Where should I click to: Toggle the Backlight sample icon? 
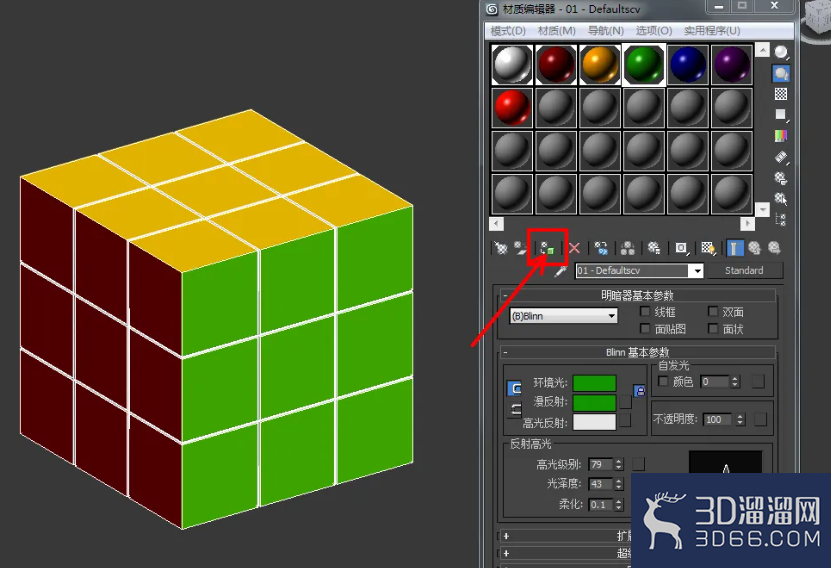point(781,73)
